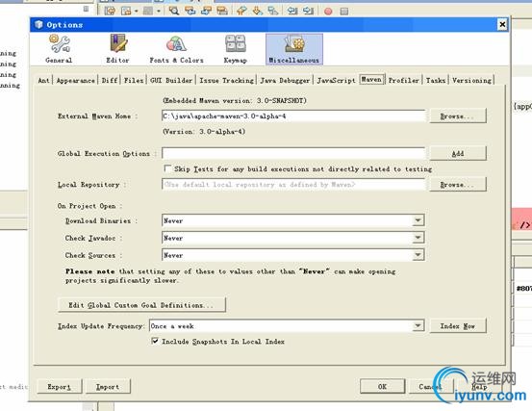Click the Last Edit toolbar icon

click(110, 11)
